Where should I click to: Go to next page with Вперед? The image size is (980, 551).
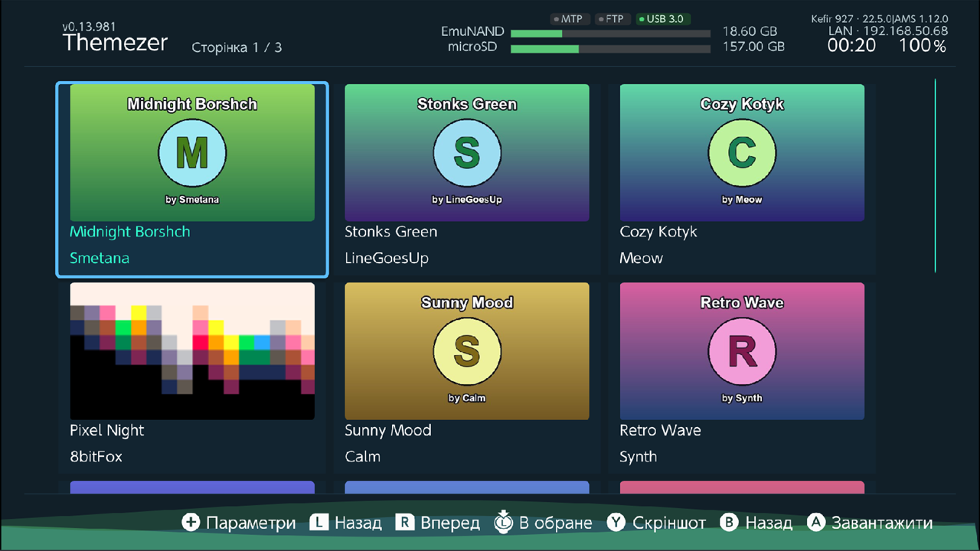click(437, 523)
